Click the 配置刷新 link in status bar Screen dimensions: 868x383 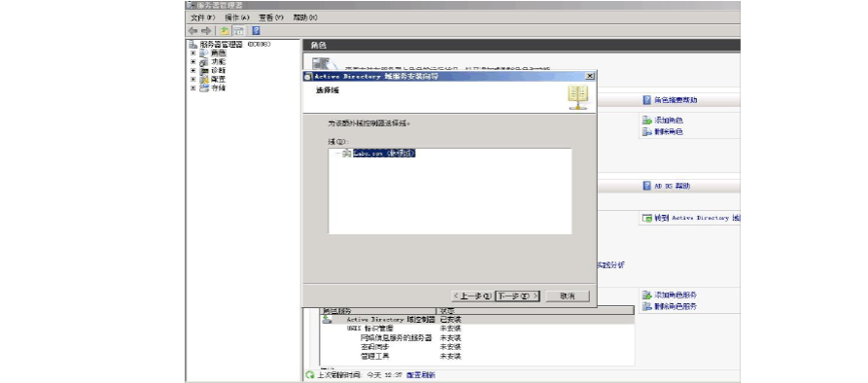(x=421, y=375)
